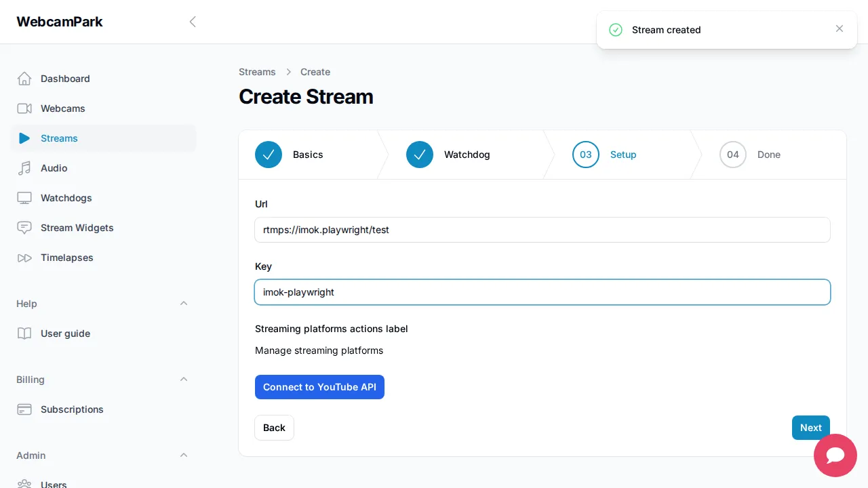
Task: Select the Watchdogs monitor icon
Action: click(24, 198)
